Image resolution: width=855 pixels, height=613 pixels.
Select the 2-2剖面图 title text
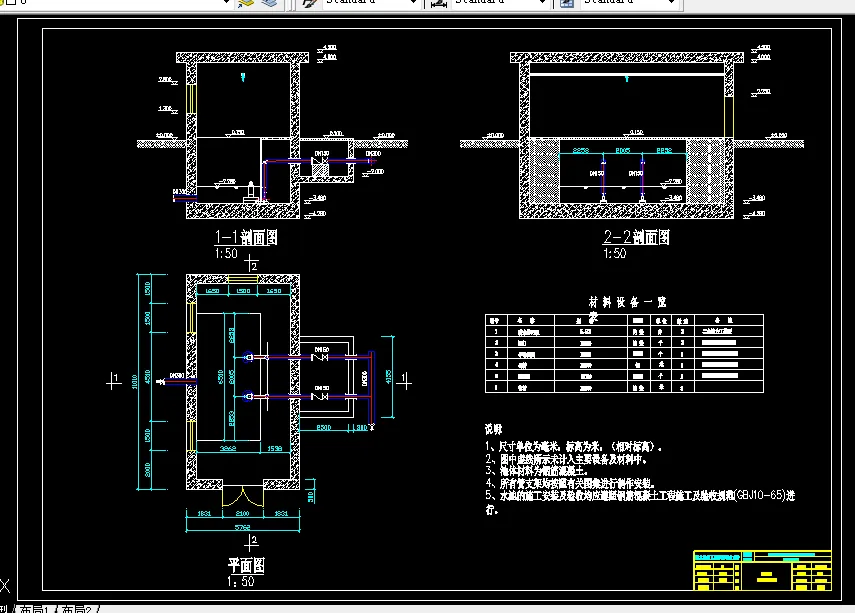pyautogui.click(x=636, y=237)
